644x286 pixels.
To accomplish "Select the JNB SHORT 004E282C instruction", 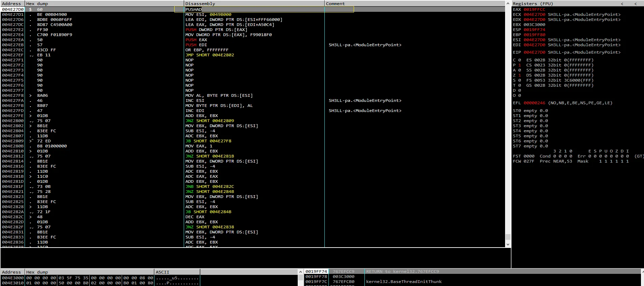I will pyautogui.click(x=210, y=187).
